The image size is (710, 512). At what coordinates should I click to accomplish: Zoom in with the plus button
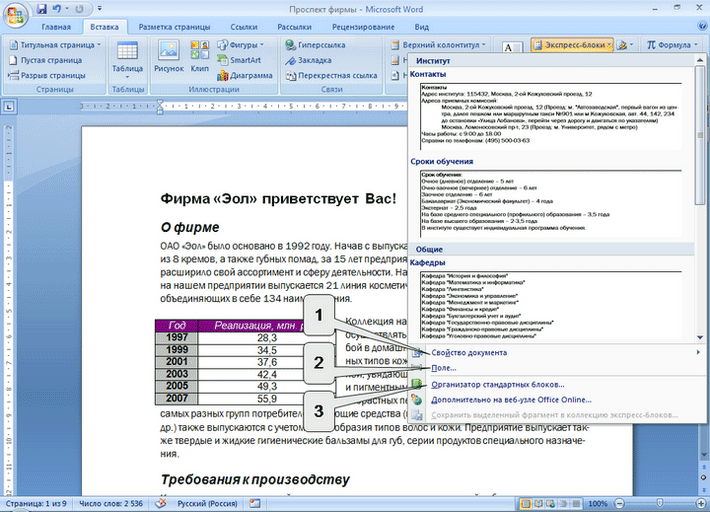pyautogui.click(x=701, y=503)
